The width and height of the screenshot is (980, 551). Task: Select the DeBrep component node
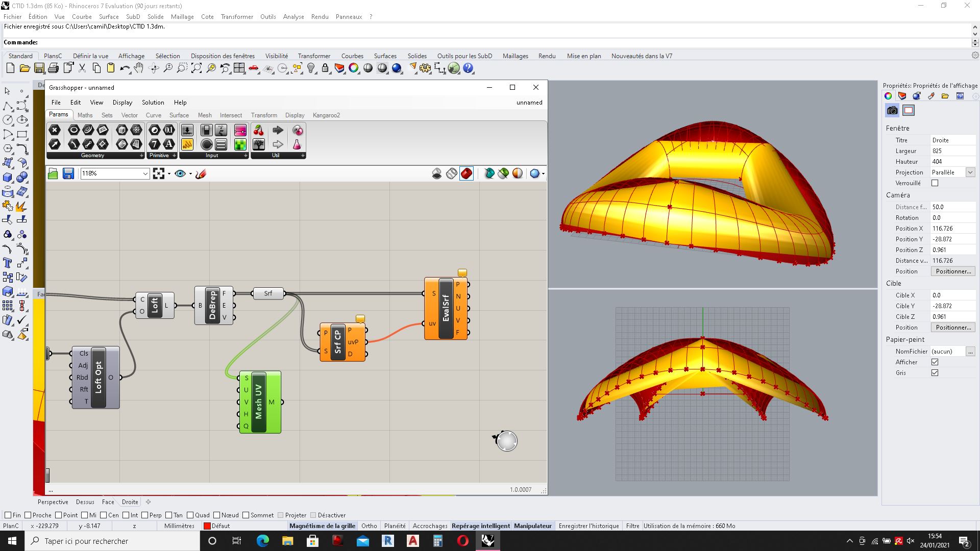(212, 305)
